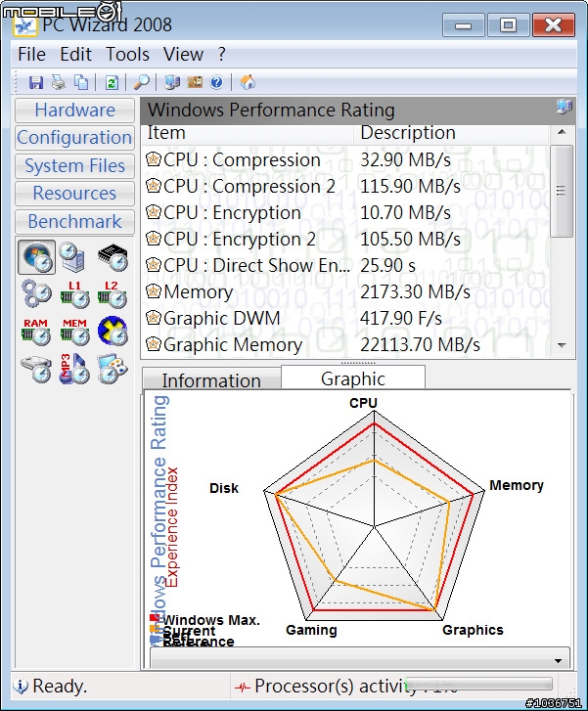588x711 pixels.
Task: Click the Processor(s) activity progress bar
Action: (x=479, y=684)
